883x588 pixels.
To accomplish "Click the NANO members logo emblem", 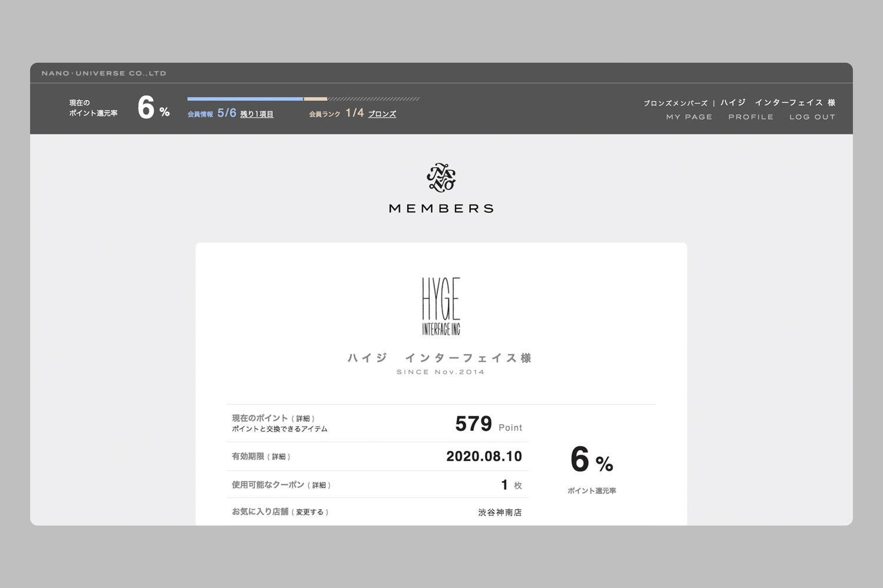I will click(x=441, y=178).
